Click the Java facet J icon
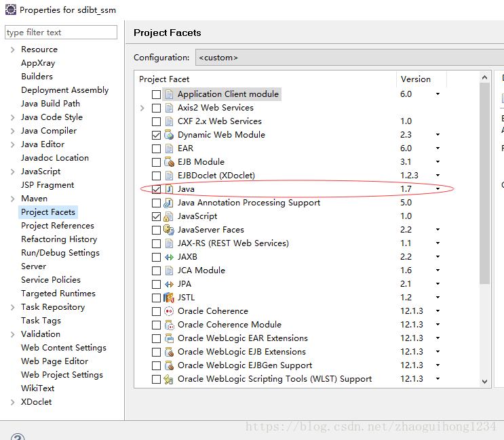504x440 pixels. click(169, 189)
